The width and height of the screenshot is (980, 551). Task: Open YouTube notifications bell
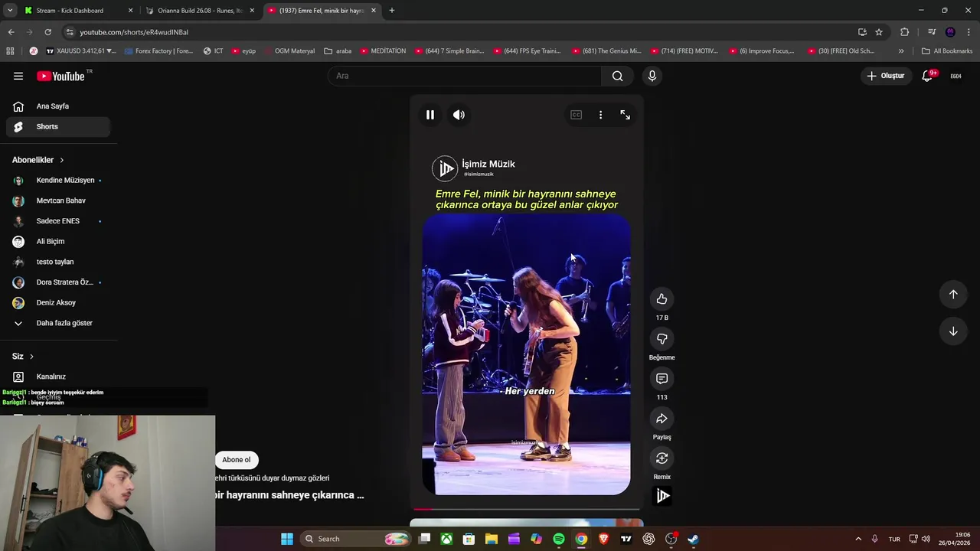coord(927,76)
